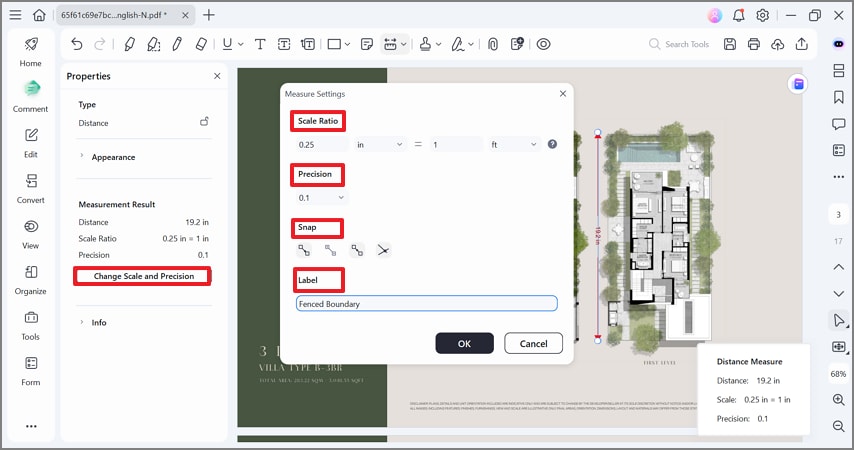Upload to cloud
The image size is (854, 450).
(778, 44)
